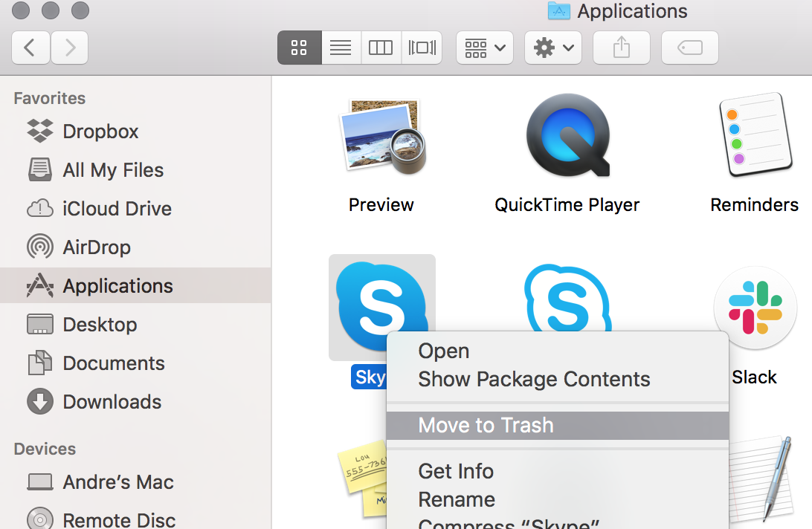812x529 pixels.
Task: Click the Slack name label
Action: [x=755, y=377]
